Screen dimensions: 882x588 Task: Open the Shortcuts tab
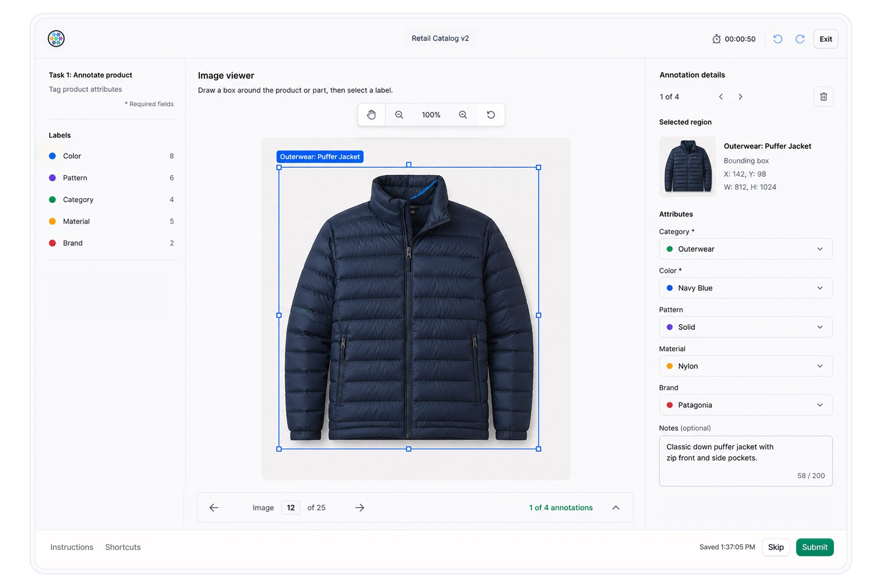click(123, 547)
